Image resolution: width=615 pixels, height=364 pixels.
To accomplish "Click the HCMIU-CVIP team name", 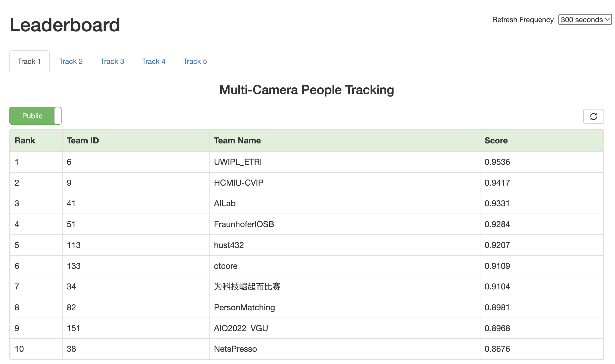I will (x=238, y=183).
